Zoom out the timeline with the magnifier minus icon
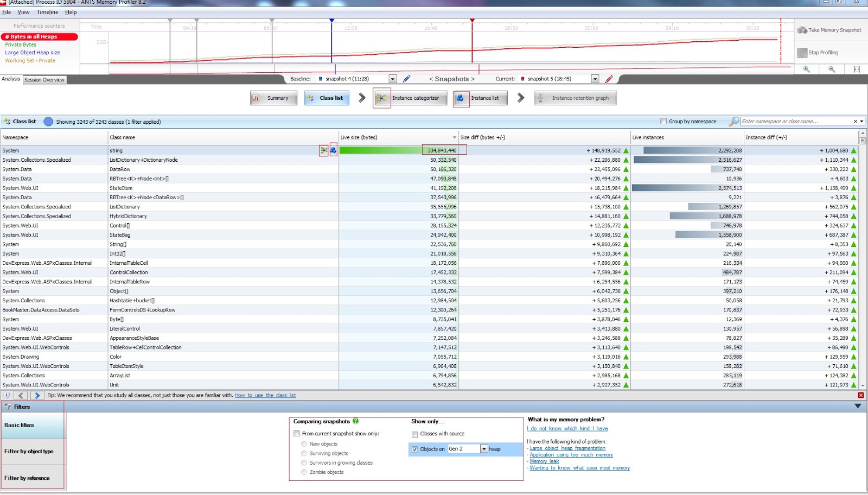Screen dimensions: 868x495 [x=832, y=69]
